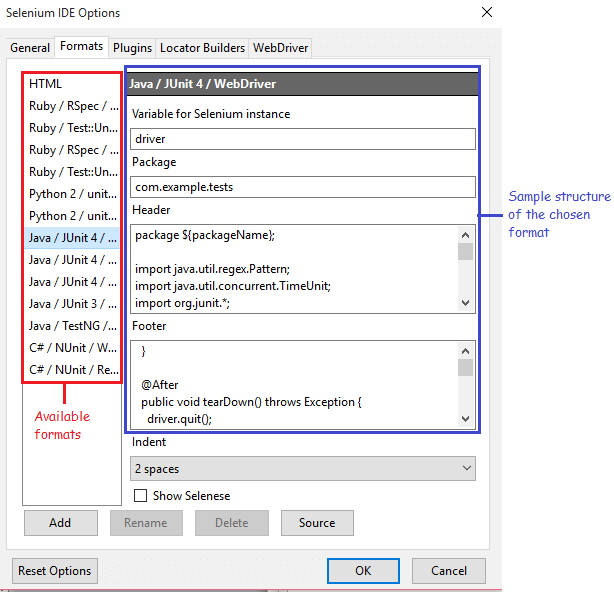This screenshot has width=614, height=596.
Task: Select the HTML format
Action: pyautogui.click(x=73, y=84)
